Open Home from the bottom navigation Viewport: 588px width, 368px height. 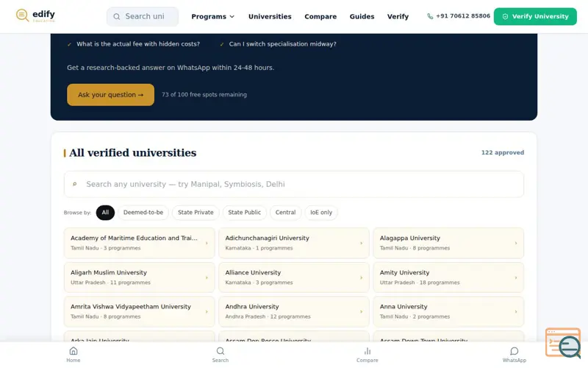73,355
